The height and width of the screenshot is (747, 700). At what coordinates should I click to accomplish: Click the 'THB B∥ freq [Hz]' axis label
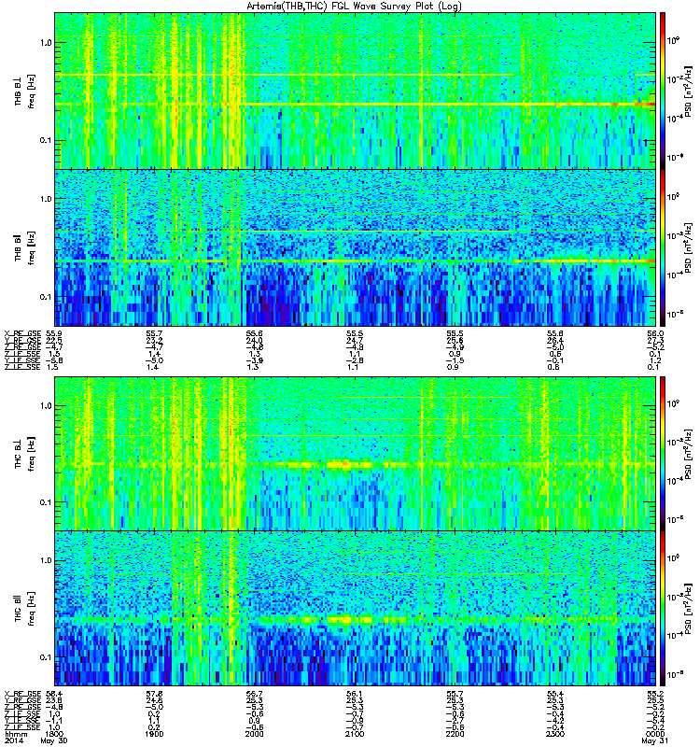click(24, 247)
